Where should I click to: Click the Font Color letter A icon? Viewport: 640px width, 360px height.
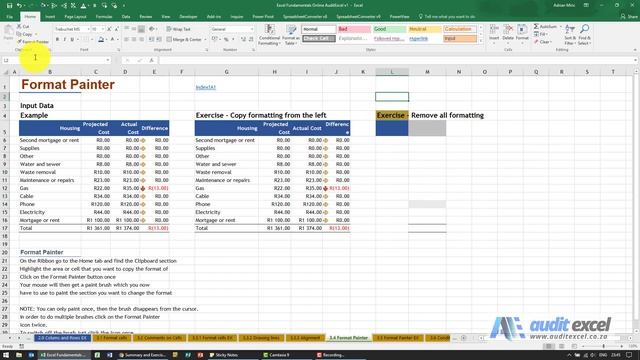(x=112, y=40)
